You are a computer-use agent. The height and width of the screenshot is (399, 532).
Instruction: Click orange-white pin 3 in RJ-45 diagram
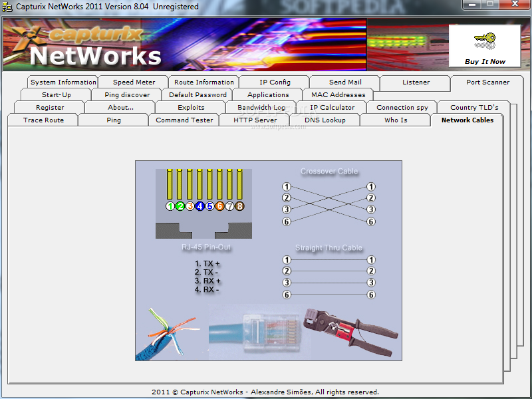click(x=190, y=206)
